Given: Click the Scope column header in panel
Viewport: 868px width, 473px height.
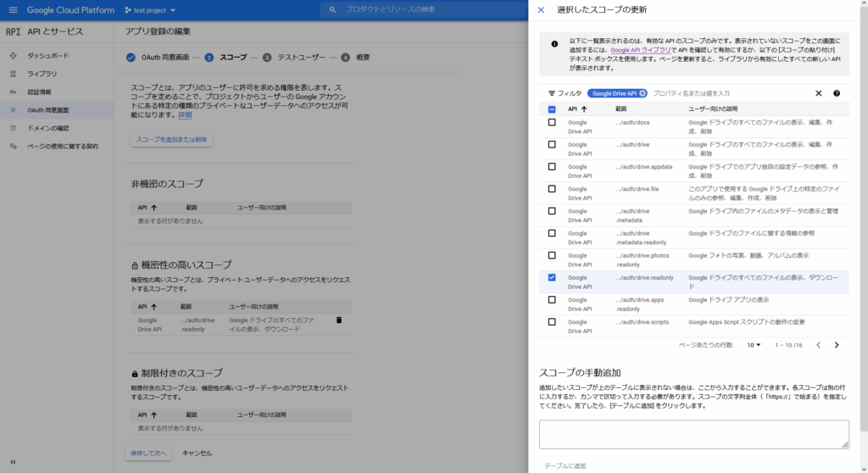Looking at the screenshot, I should coord(620,109).
